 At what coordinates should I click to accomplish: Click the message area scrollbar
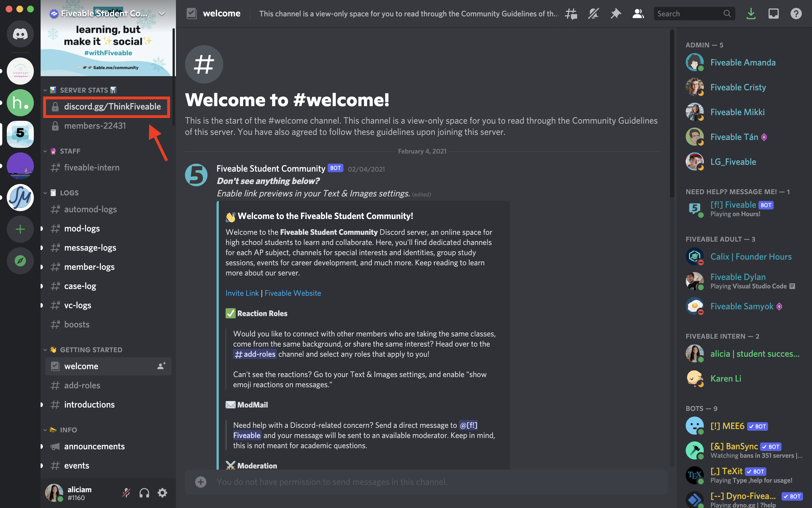pyautogui.click(x=672, y=113)
